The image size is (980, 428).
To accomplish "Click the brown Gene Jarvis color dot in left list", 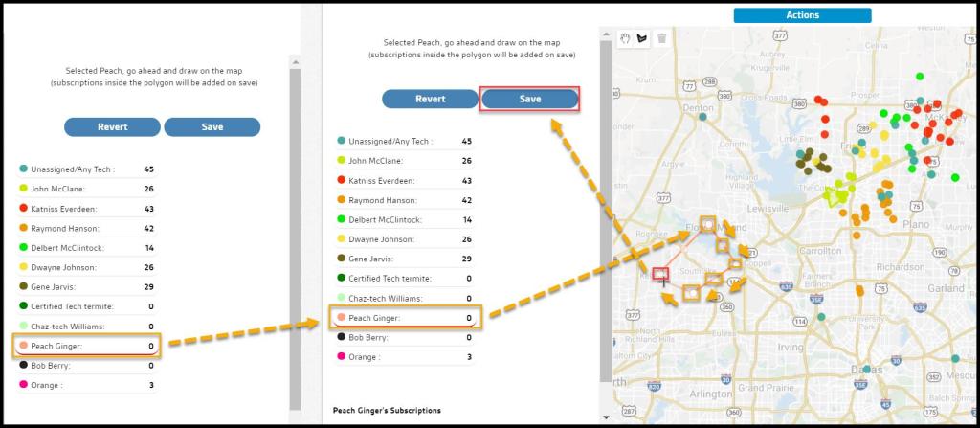I will 23,286.
